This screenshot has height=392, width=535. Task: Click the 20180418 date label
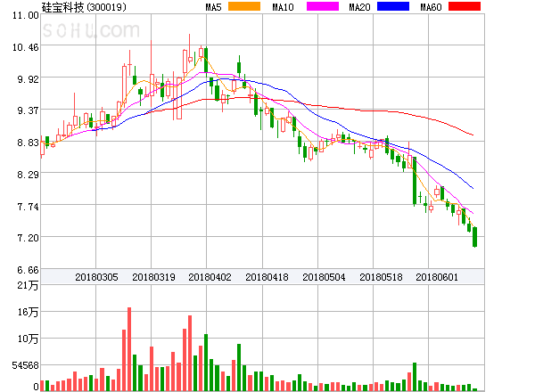point(267,277)
